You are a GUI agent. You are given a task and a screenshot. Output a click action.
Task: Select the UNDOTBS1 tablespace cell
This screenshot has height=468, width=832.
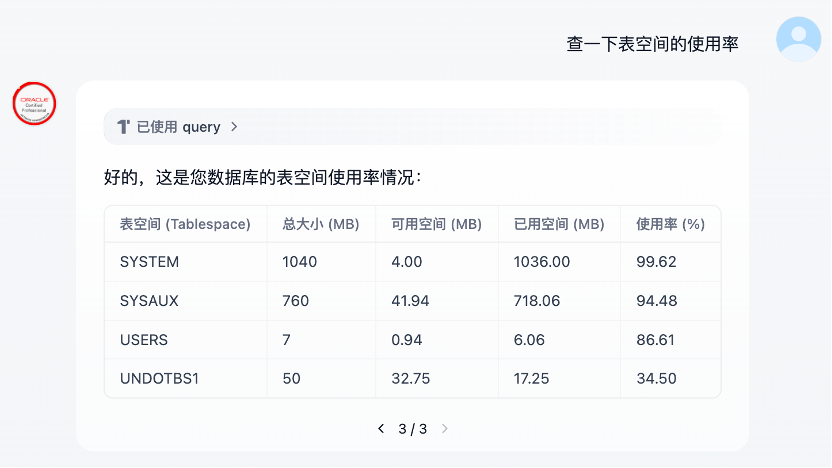coord(160,379)
